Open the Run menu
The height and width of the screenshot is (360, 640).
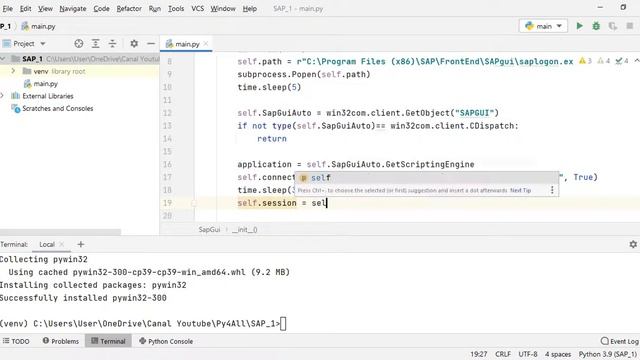coord(155,8)
